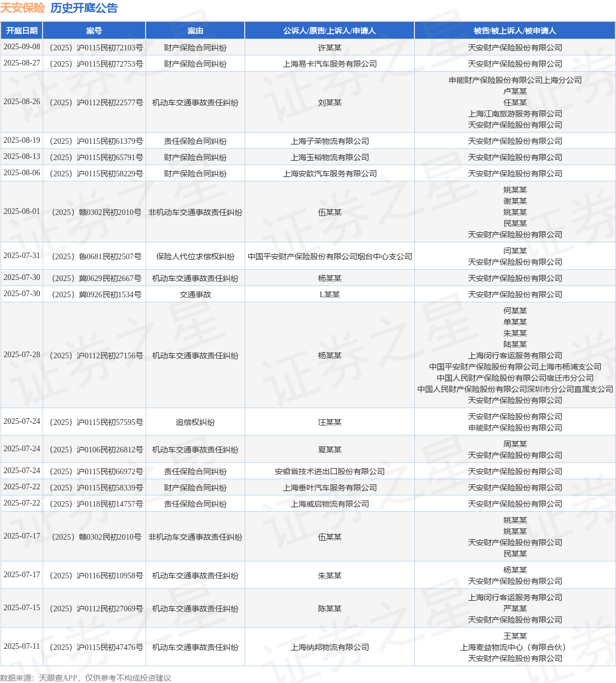Click plaintiff 上海玉裕物流有限公司
Viewport: 616px width, 683px height.
pos(330,157)
